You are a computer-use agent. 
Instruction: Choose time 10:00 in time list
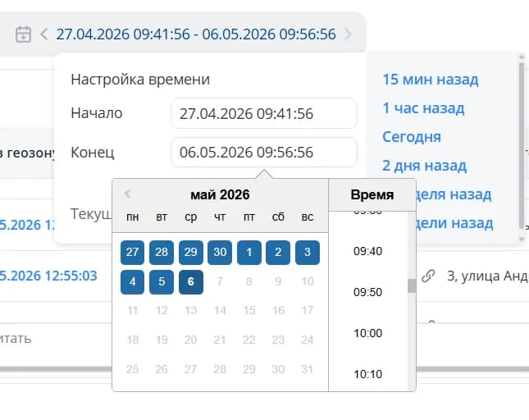(x=367, y=333)
